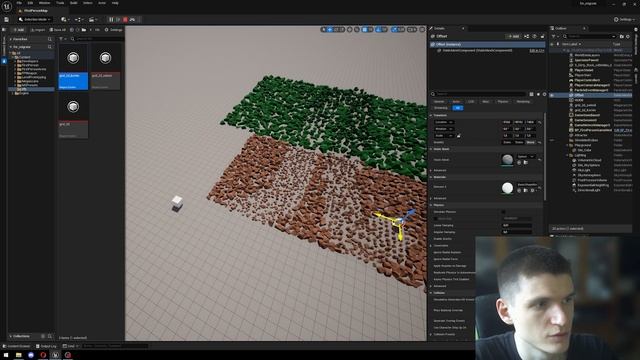Screen dimensions: 640x360
Task: Click the eject from player icon
Action: point(132,19)
